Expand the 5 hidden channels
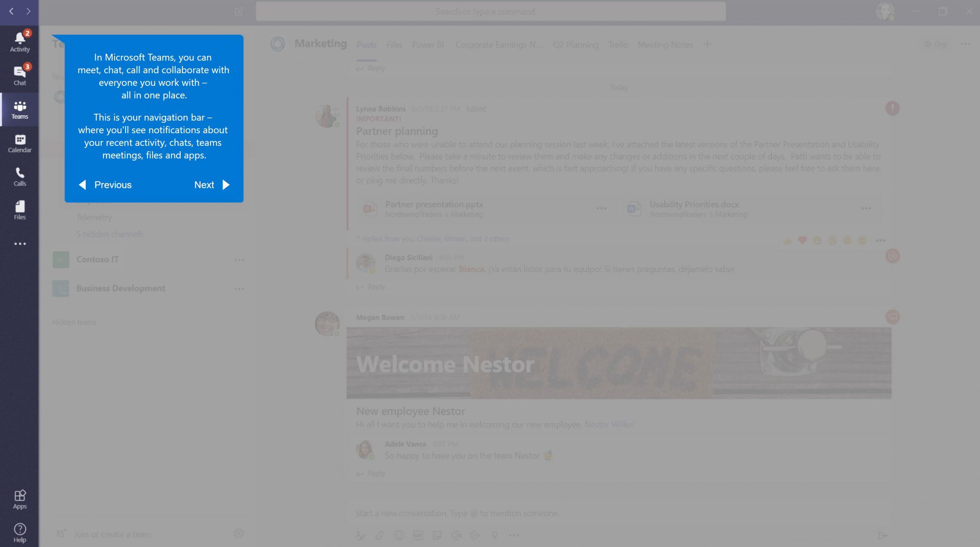This screenshot has height=547, width=980. tap(110, 234)
